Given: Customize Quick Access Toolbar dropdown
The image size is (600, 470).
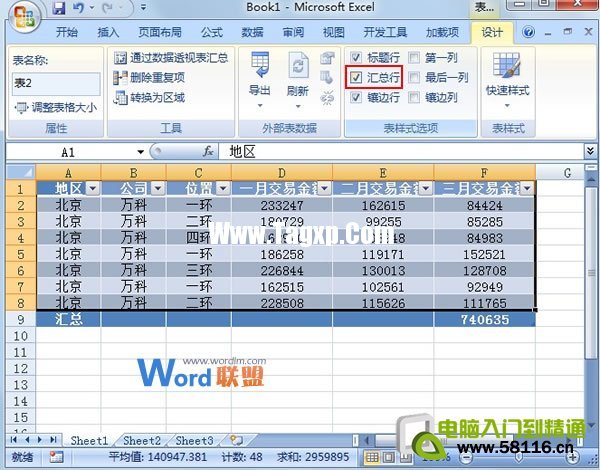Looking at the screenshot, I should [x=143, y=7].
